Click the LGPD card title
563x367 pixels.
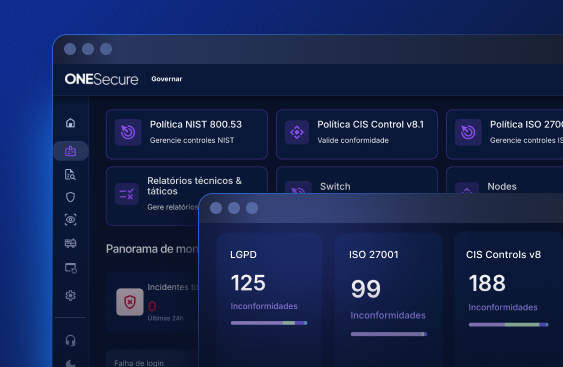point(243,255)
